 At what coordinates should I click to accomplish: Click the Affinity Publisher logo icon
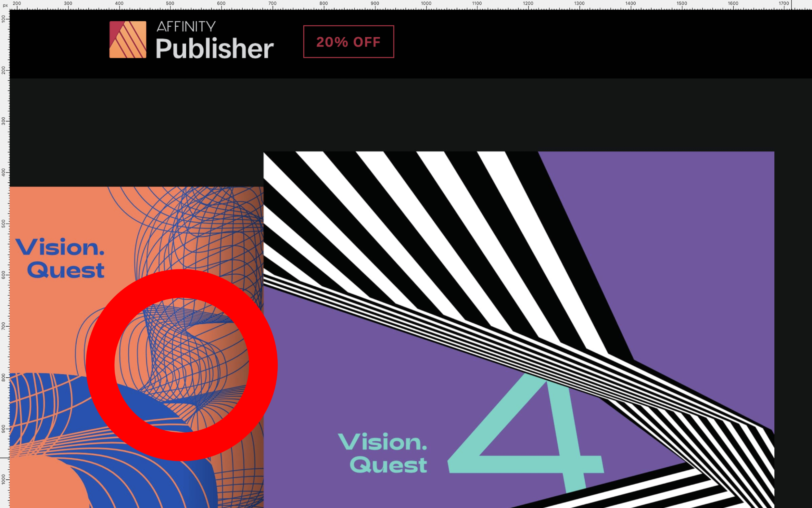tap(128, 40)
